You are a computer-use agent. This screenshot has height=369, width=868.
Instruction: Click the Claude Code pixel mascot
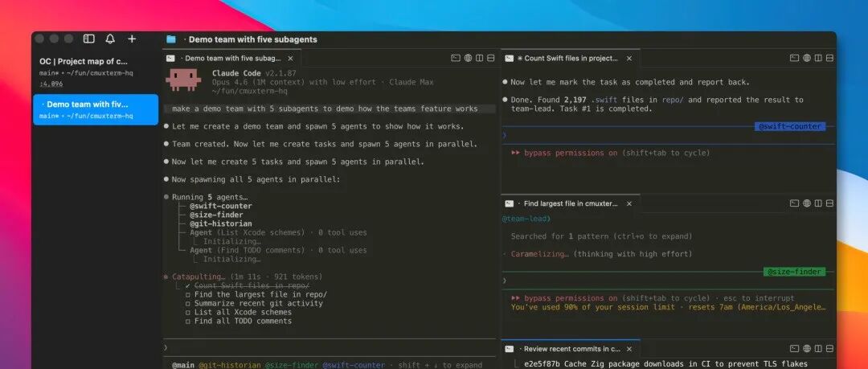[x=182, y=80]
